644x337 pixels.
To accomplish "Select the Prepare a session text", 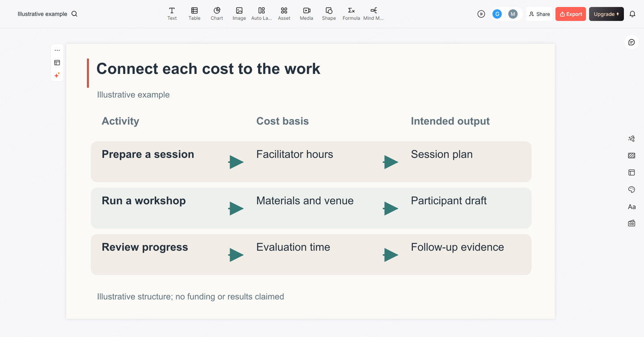I will point(148,154).
